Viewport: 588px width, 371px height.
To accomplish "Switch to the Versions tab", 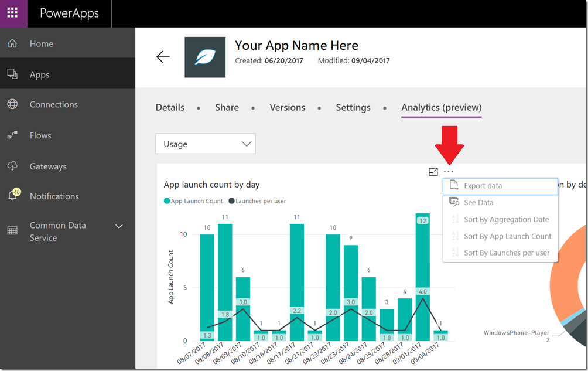I will pyautogui.click(x=287, y=108).
